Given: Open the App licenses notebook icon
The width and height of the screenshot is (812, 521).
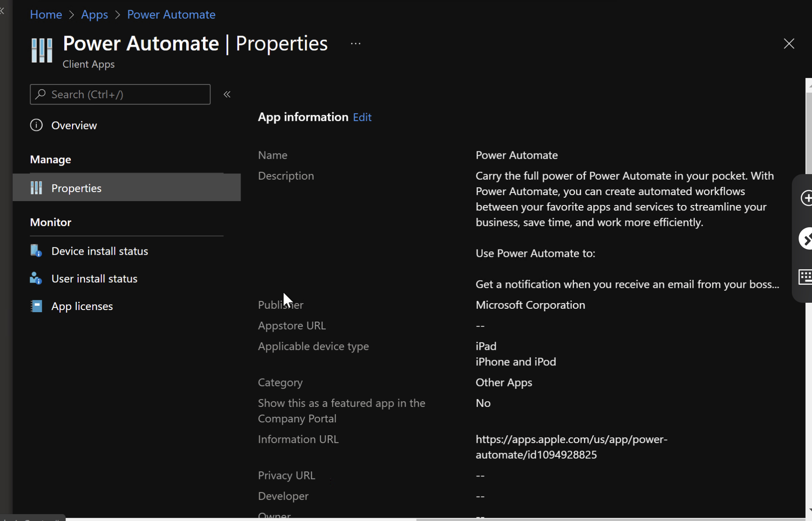Looking at the screenshot, I should click(36, 306).
